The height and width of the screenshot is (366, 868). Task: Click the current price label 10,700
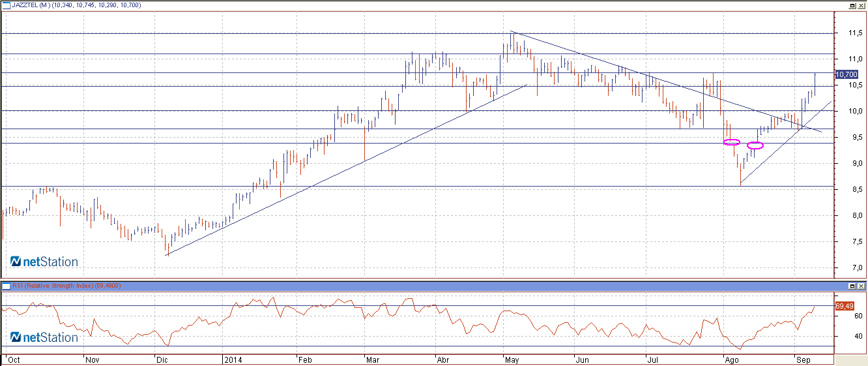(845, 75)
